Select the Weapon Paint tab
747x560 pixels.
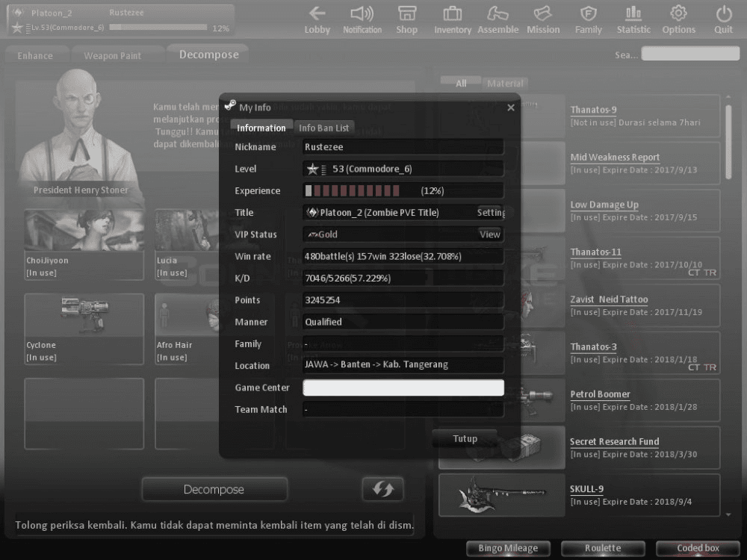click(x=112, y=56)
